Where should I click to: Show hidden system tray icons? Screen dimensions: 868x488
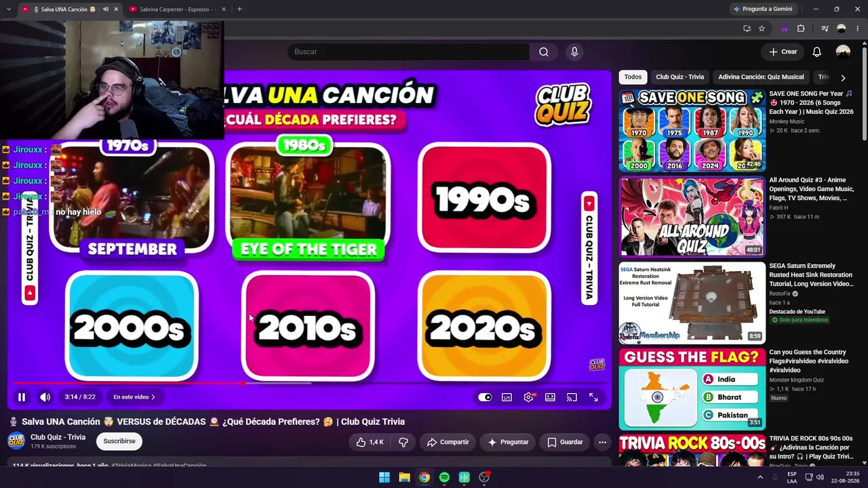pos(760,477)
